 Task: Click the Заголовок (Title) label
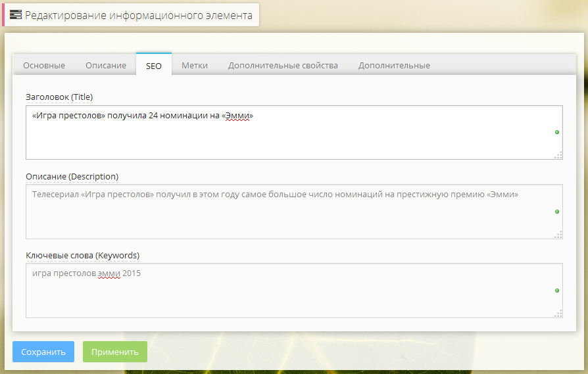coord(59,97)
